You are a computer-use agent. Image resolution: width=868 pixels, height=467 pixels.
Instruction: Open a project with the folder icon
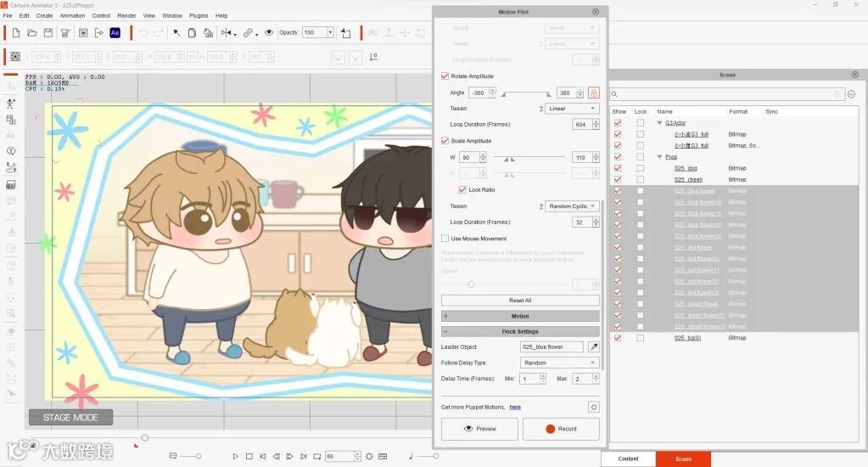(32, 33)
